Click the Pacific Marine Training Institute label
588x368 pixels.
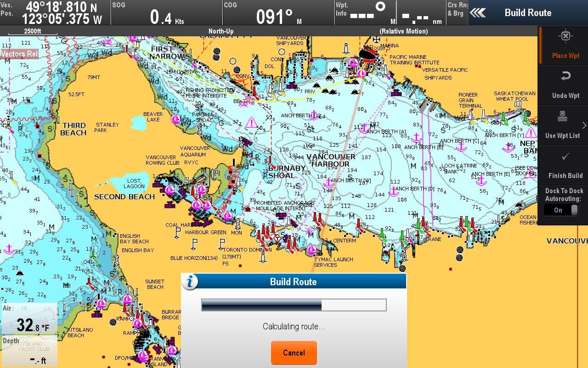414,60
